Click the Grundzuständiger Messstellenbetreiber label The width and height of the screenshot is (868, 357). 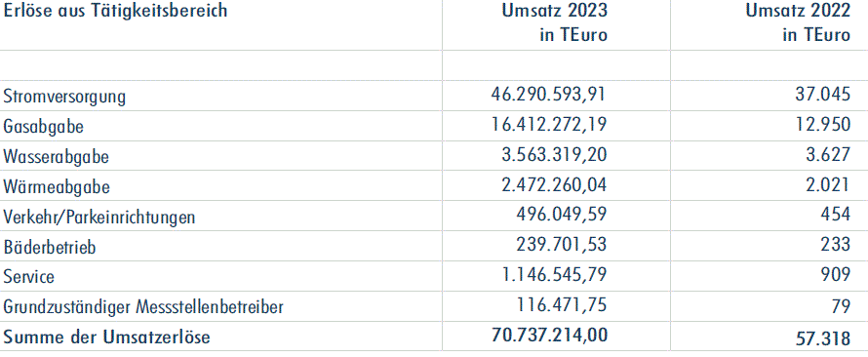point(143,306)
